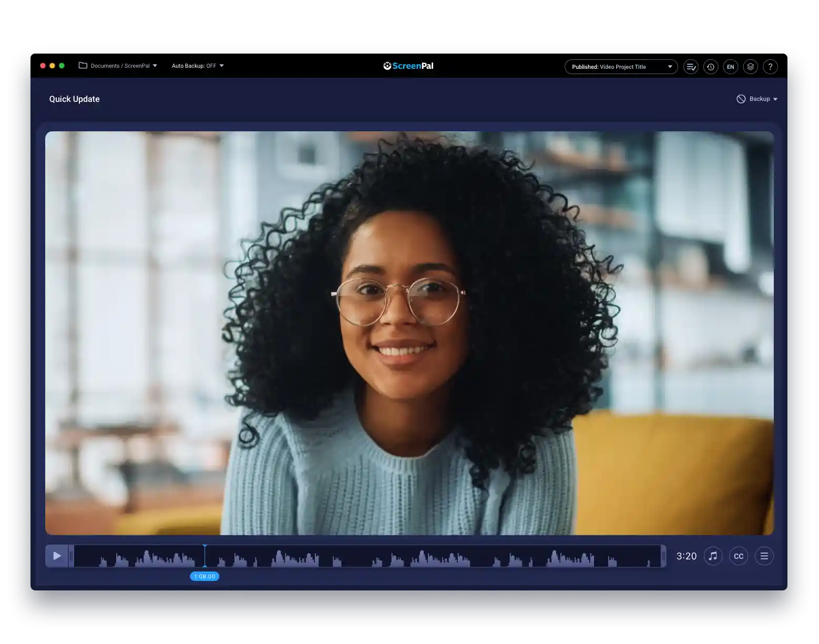819x644 pixels.
Task: Open the Published: Video Project Title dropdown
Action: 621,67
